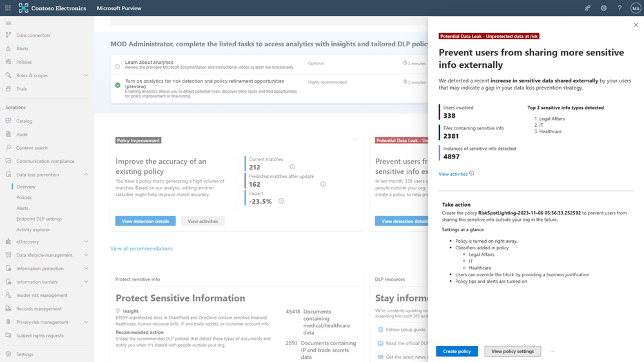The width and height of the screenshot is (644, 362).
Task: Expand the Information protection chevron
Action: [x=86, y=269]
